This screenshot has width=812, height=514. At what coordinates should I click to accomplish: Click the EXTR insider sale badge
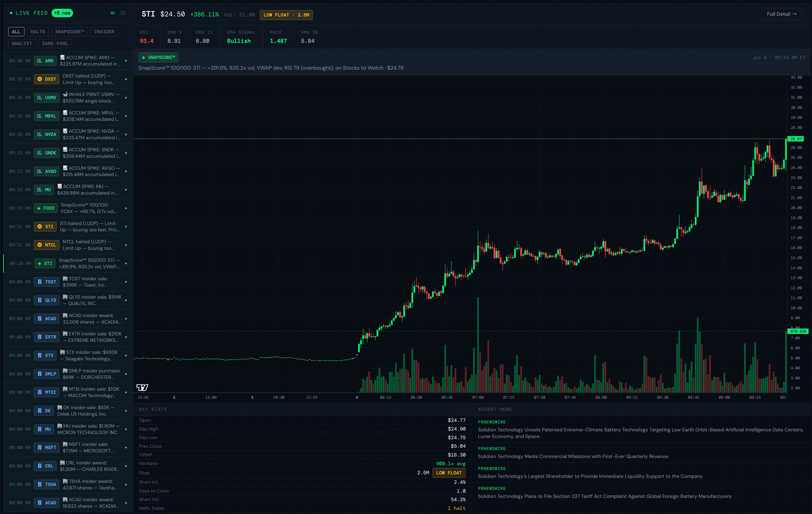[47, 337]
